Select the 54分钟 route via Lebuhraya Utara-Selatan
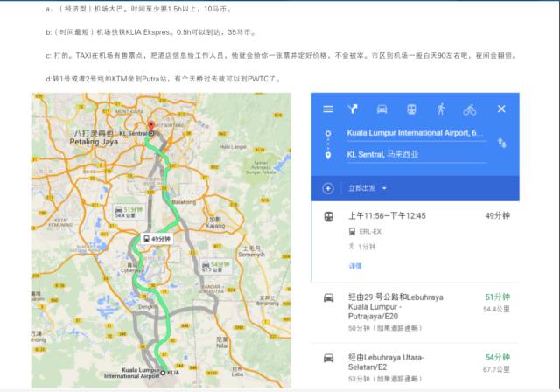Viewport: 560px width, 392px height. pos(415,367)
